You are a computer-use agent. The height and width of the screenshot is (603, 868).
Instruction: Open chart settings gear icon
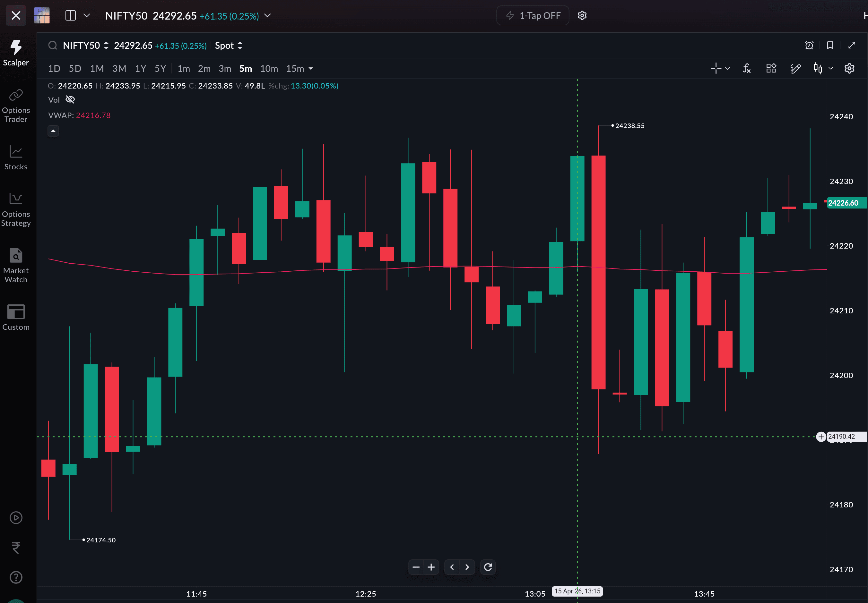(849, 68)
